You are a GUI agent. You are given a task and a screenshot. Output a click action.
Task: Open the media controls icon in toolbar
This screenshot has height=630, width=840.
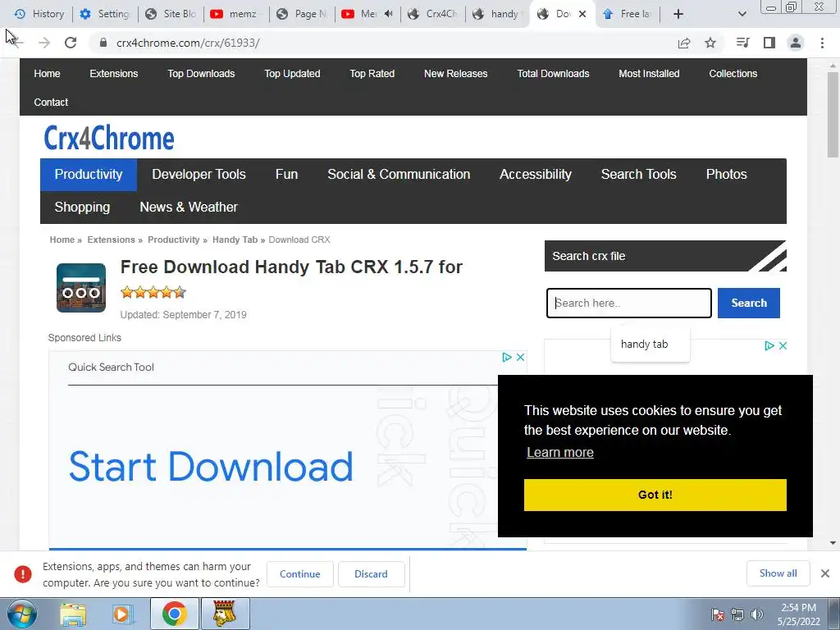click(742, 43)
